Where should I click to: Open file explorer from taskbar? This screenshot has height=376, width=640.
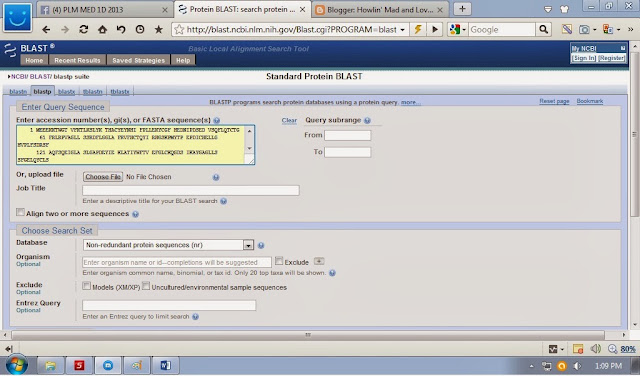(51, 365)
